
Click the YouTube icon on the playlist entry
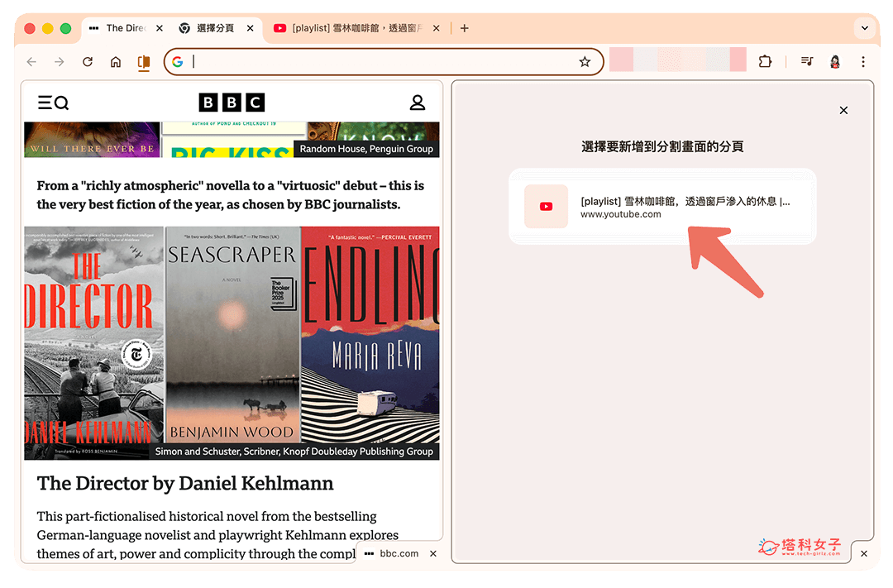coord(546,207)
